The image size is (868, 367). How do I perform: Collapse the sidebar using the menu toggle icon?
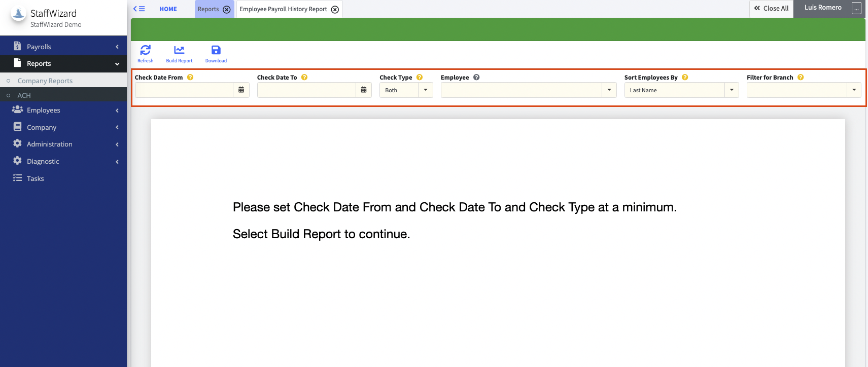(x=139, y=9)
